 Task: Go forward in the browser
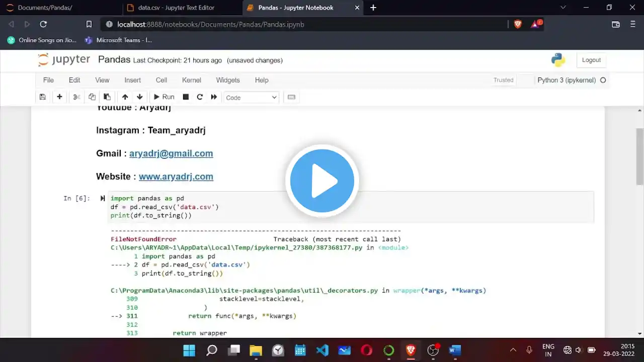click(x=27, y=24)
